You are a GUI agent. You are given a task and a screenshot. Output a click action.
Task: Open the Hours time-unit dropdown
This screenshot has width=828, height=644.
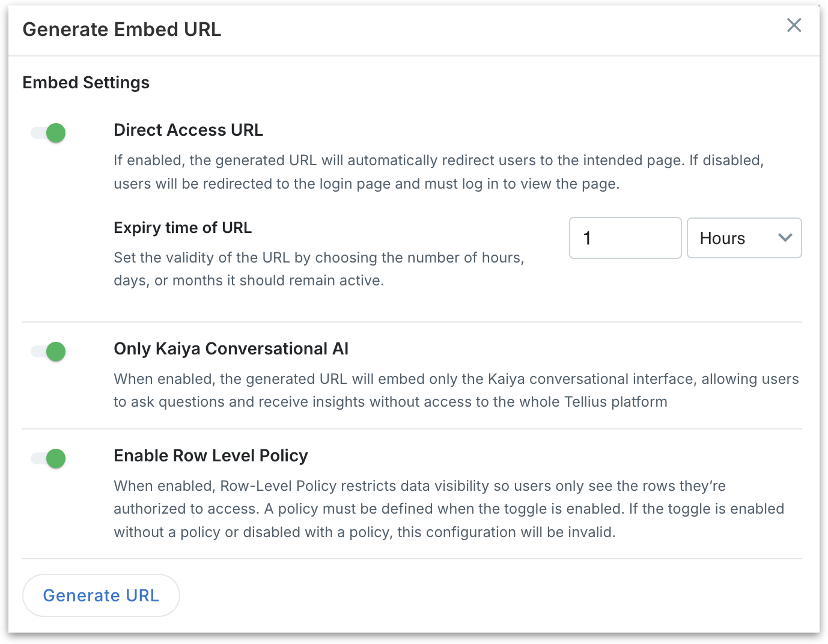[x=744, y=238]
